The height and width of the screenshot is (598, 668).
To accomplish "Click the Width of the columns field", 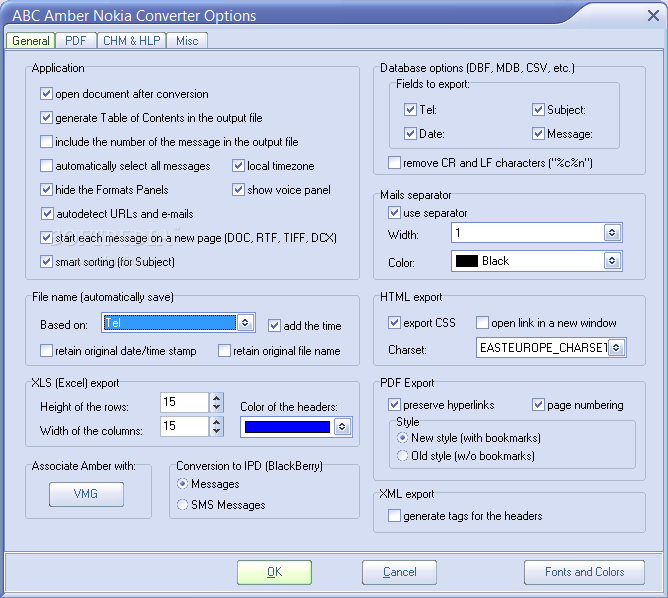I will point(184,426).
